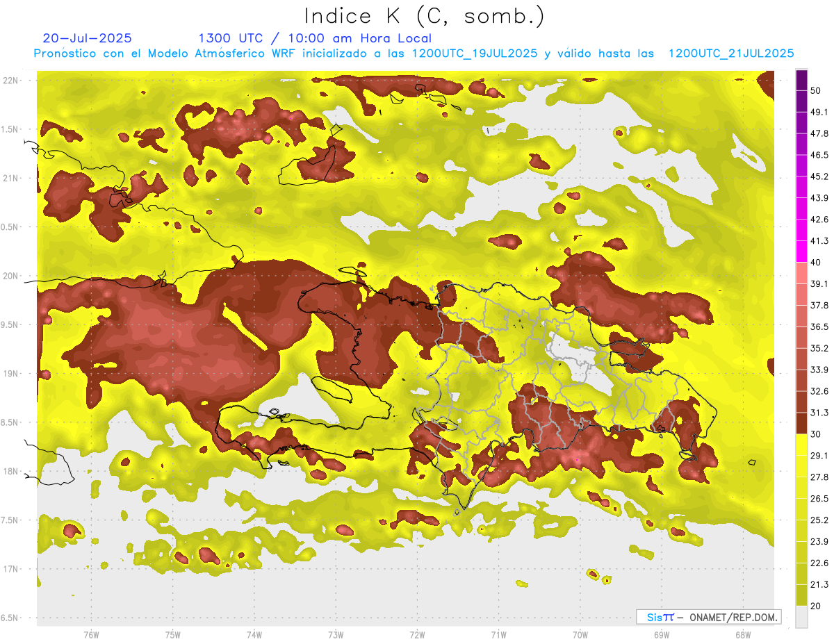
Task: Click the '46.5' color bar value
Action: tap(819, 155)
